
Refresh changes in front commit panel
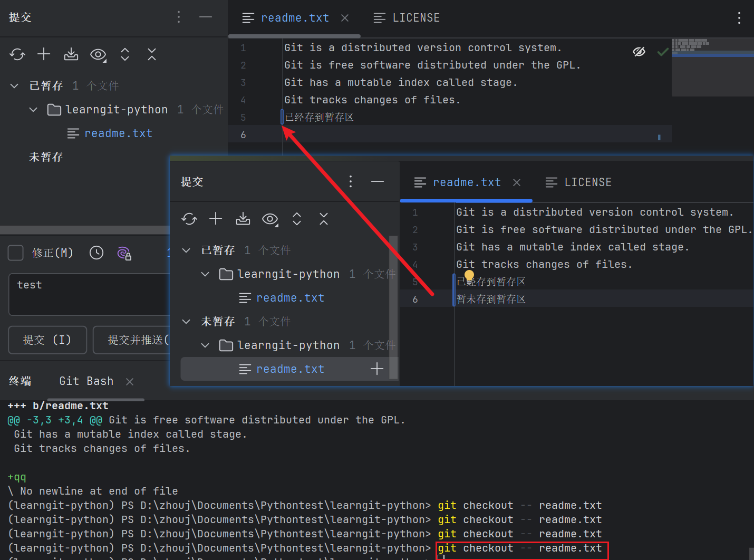coord(189,219)
